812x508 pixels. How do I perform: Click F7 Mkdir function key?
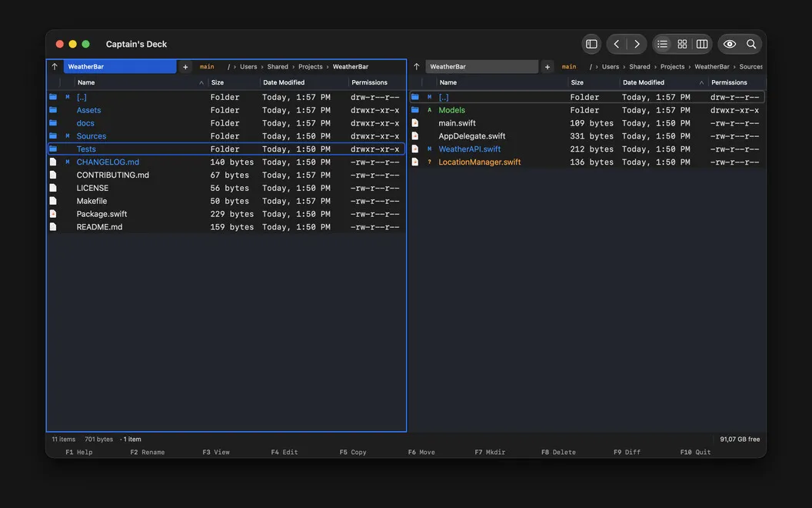point(490,452)
